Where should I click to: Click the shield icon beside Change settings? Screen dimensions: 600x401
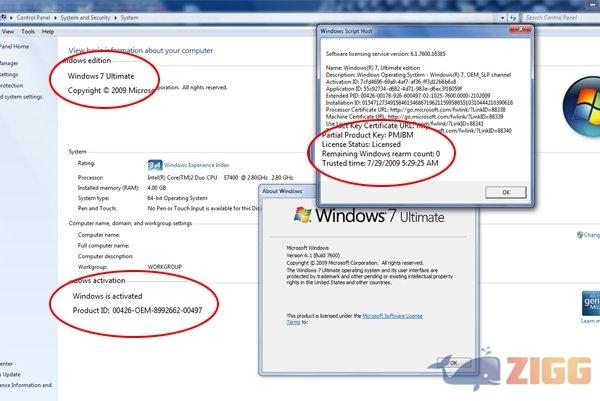point(579,235)
